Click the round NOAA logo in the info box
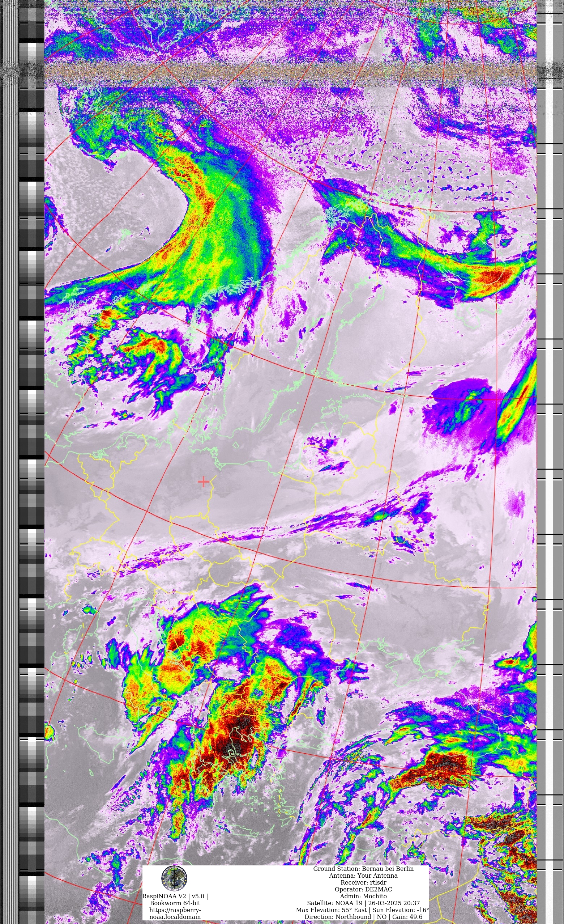The width and height of the screenshot is (564, 924). click(174, 878)
